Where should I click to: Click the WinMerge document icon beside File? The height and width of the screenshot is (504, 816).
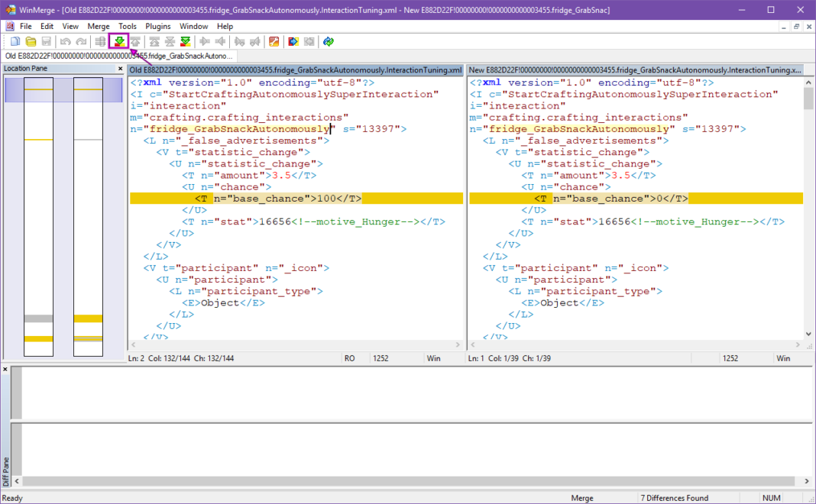(x=9, y=26)
